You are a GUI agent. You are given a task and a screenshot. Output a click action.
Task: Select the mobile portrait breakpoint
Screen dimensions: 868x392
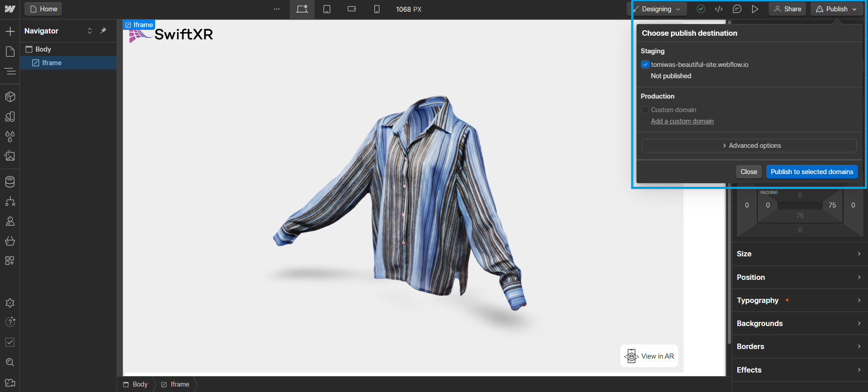[377, 9]
